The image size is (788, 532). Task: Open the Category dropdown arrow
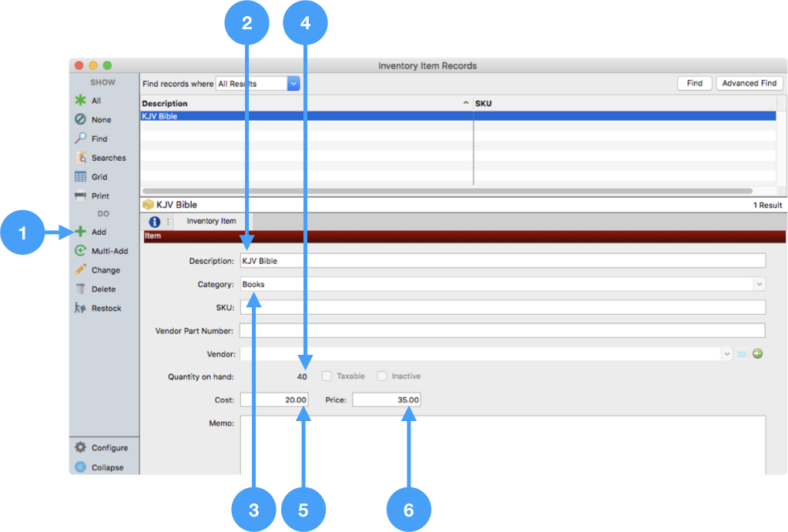pyautogui.click(x=759, y=284)
